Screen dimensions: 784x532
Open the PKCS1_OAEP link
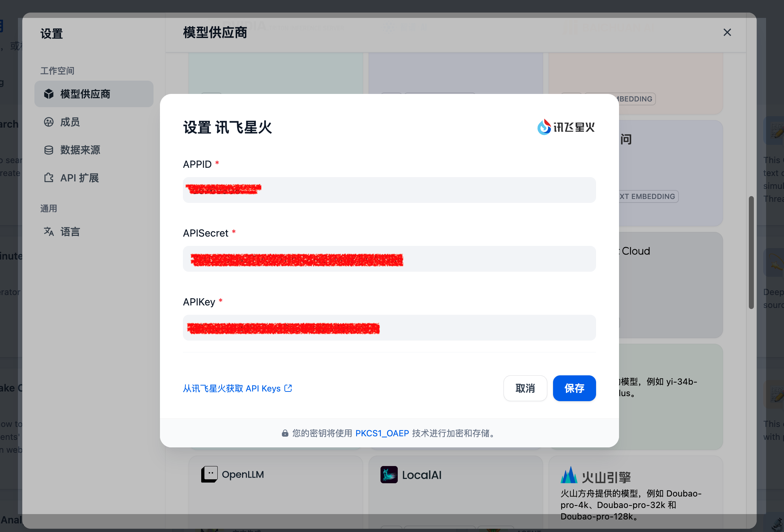(x=382, y=433)
